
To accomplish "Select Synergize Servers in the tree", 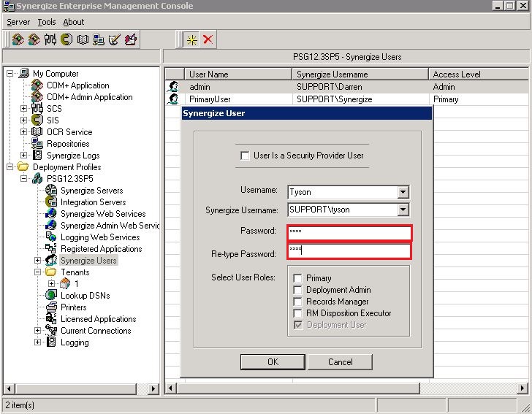I will [x=91, y=191].
